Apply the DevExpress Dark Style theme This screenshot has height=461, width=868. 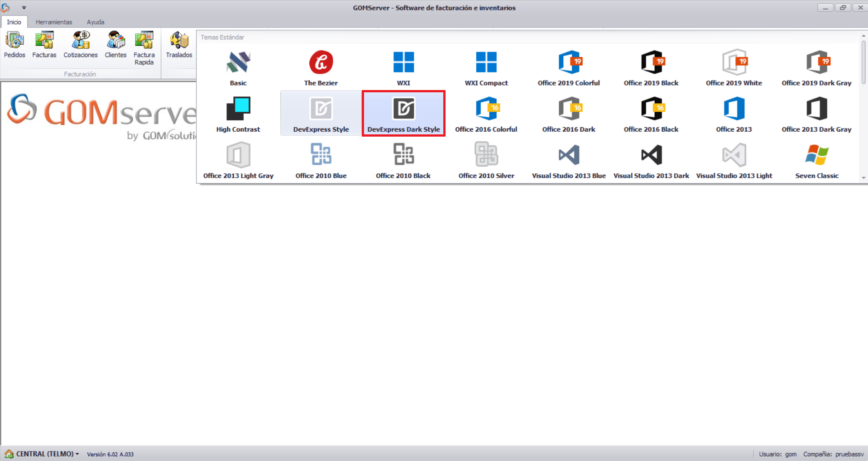pos(403,113)
